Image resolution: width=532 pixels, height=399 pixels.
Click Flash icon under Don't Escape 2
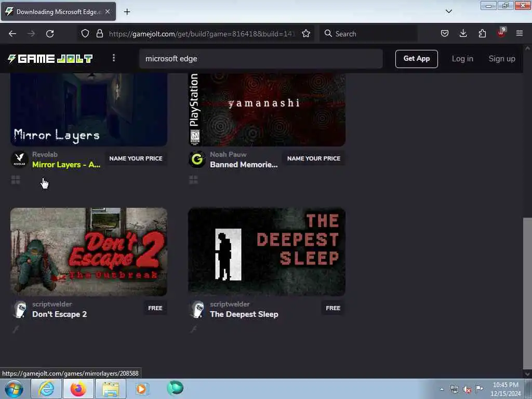pos(16,329)
